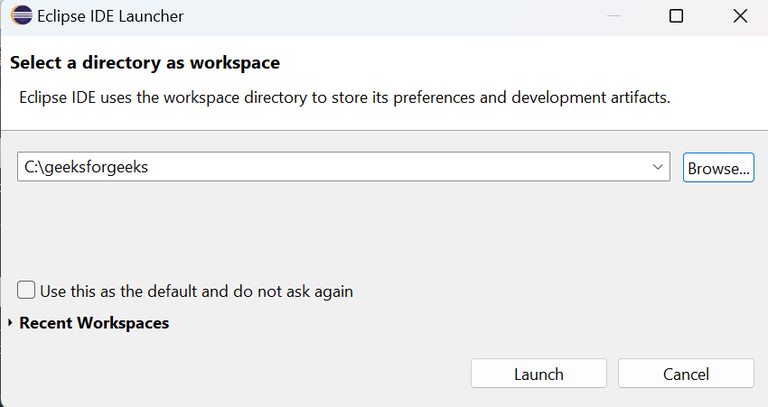The height and width of the screenshot is (407, 768).
Task: Open the workspace path dropdown arrow
Action: click(x=657, y=167)
